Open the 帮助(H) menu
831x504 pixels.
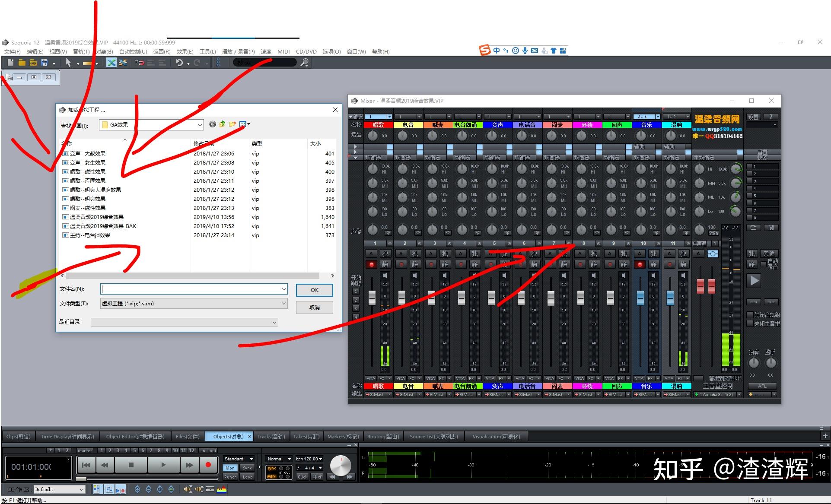[x=381, y=51]
